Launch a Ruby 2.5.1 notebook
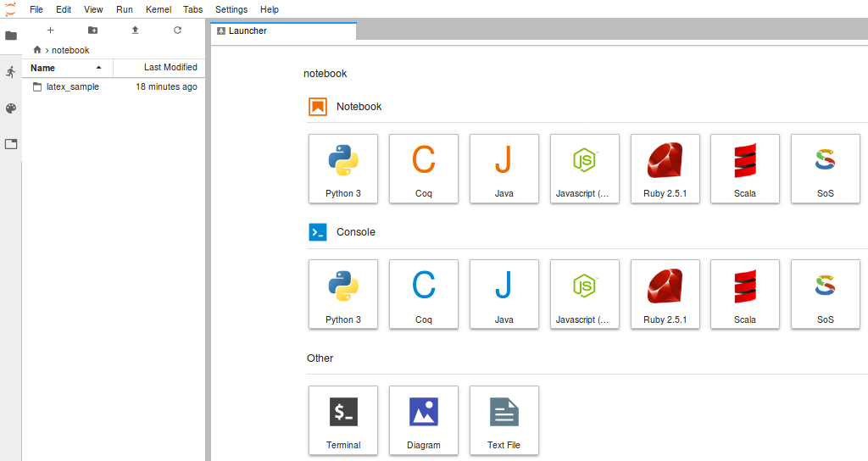Image resolution: width=868 pixels, height=461 pixels. (665, 169)
